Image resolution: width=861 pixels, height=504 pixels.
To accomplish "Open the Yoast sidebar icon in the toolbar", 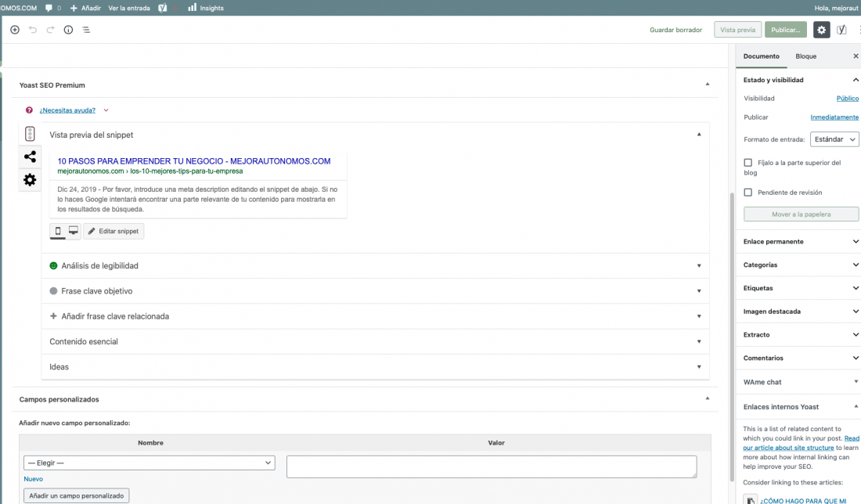I will click(x=841, y=30).
